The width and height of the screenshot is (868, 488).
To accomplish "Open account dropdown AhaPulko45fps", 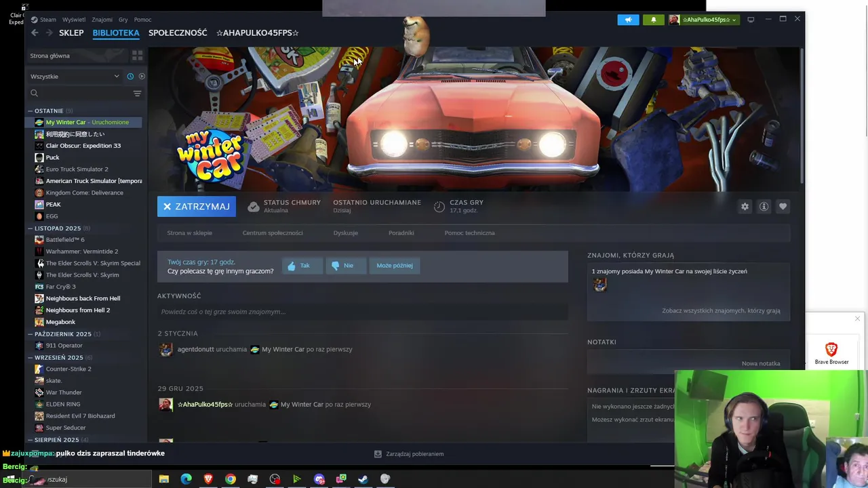I will pos(703,20).
